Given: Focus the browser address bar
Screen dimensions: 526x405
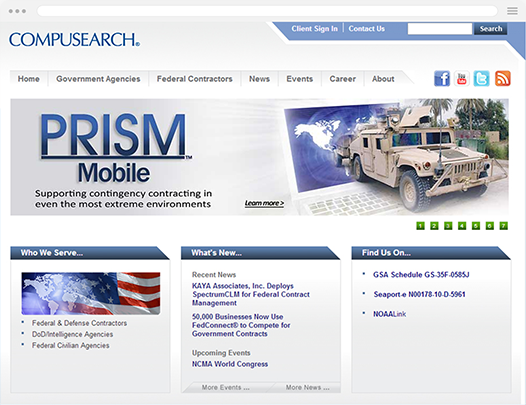Looking at the screenshot, I should pyautogui.click(x=267, y=11).
